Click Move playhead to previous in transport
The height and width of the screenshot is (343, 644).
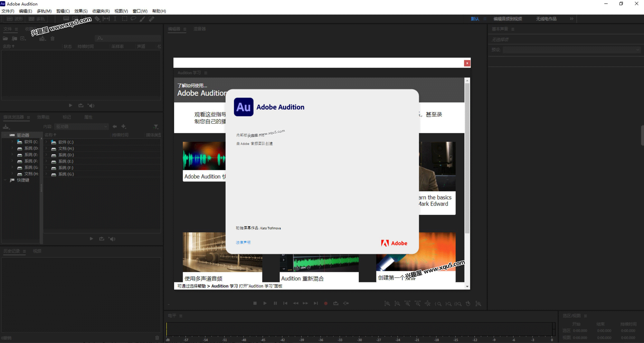(285, 303)
